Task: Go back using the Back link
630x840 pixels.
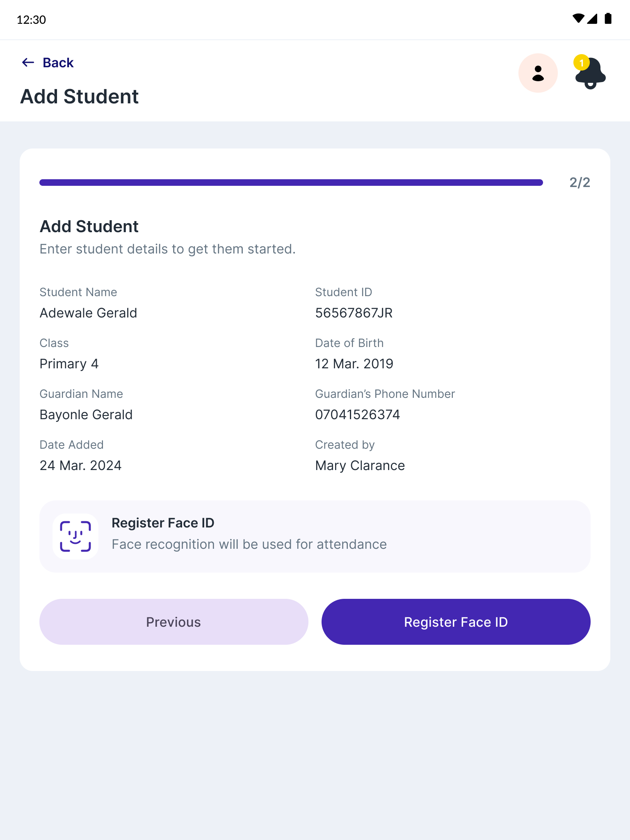Action: 58,63
